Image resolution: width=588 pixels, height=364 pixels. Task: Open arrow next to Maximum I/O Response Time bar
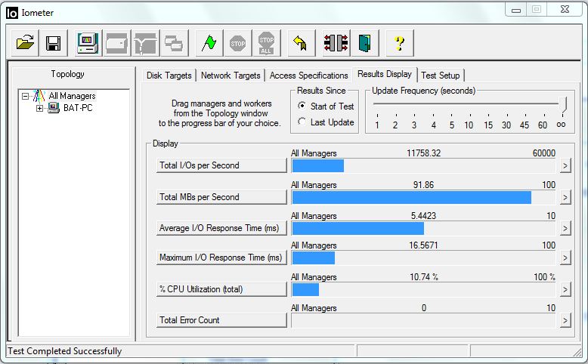click(565, 258)
